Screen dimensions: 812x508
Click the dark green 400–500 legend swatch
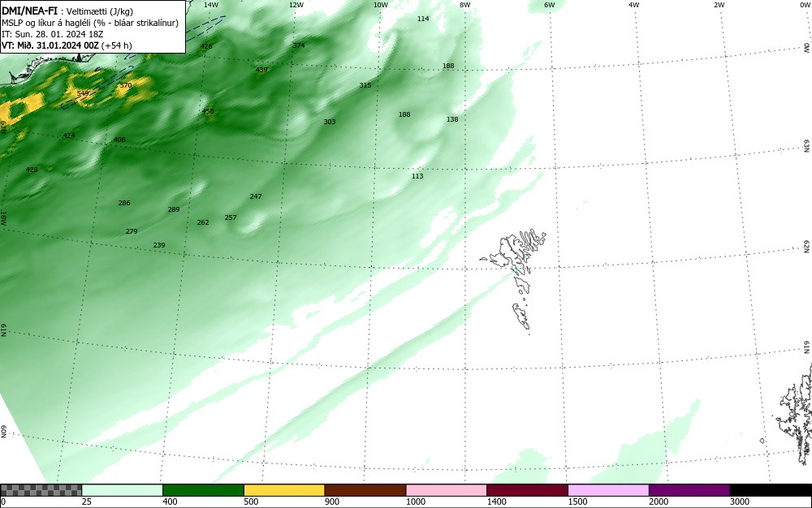point(203,490)
